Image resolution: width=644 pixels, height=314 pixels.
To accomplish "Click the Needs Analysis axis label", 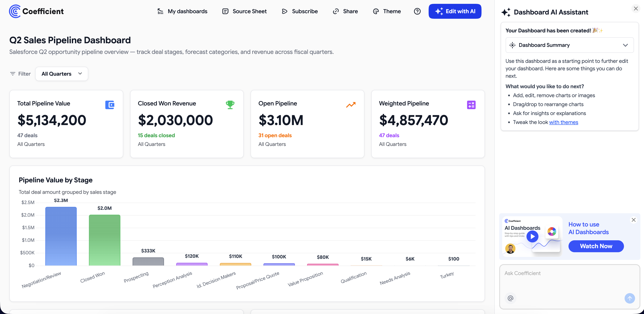I will click(395, 278).
